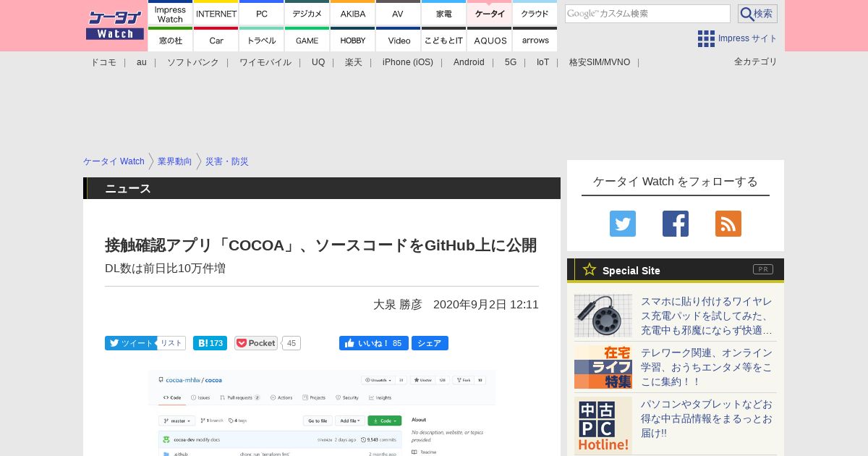This screenshot has width=868, height=456.
Task: Open the INTERNET site tab
Action: click(x=216, y=14)
